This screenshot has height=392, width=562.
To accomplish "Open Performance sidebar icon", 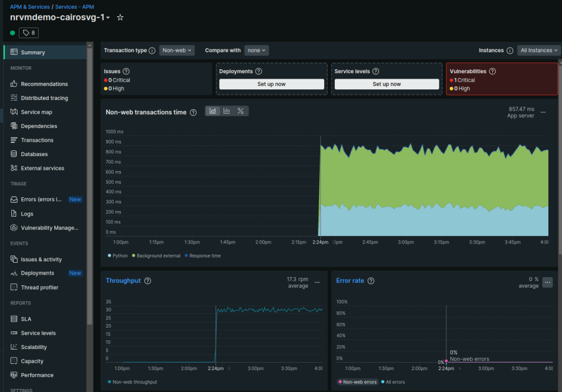I will [14, 375].
